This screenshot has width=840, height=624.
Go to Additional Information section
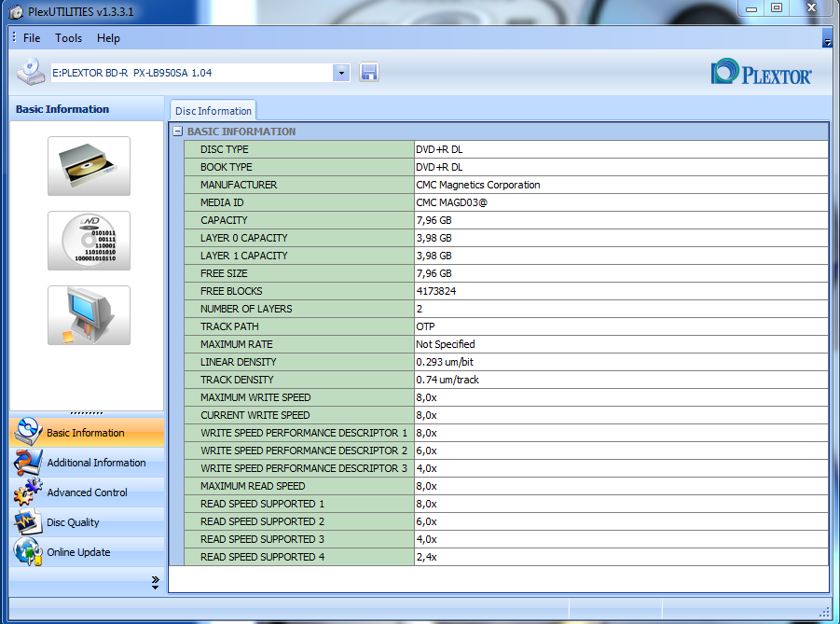tap(87, 463)
